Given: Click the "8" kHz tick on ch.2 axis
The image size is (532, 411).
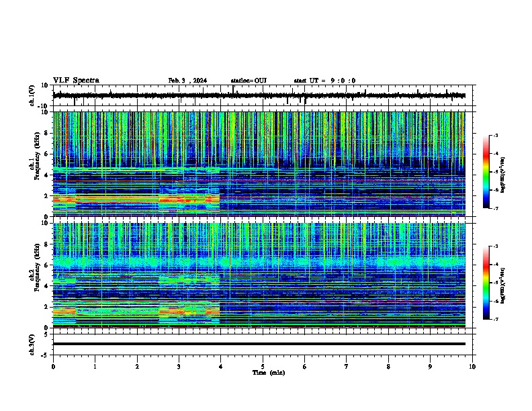Looking at the screenshot, I should (46, 244).
